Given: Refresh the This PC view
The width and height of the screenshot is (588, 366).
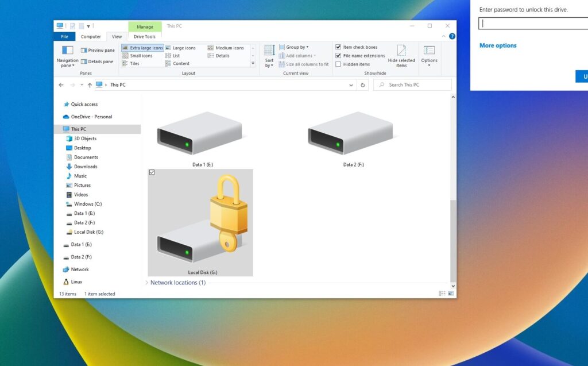Looking at the screenshot, I should click(363, 85).
